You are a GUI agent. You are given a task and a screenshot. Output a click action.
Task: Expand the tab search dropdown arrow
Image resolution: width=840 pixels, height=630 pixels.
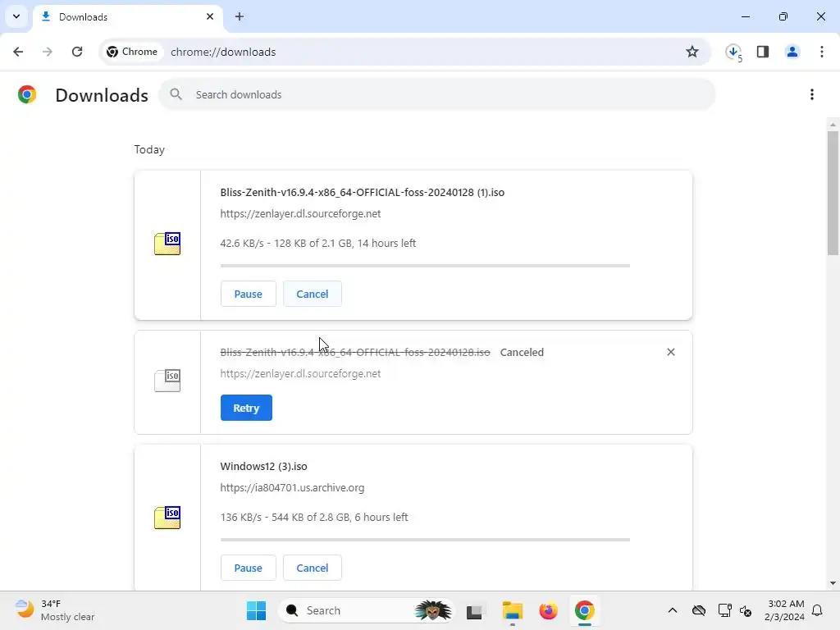point(16,16)
